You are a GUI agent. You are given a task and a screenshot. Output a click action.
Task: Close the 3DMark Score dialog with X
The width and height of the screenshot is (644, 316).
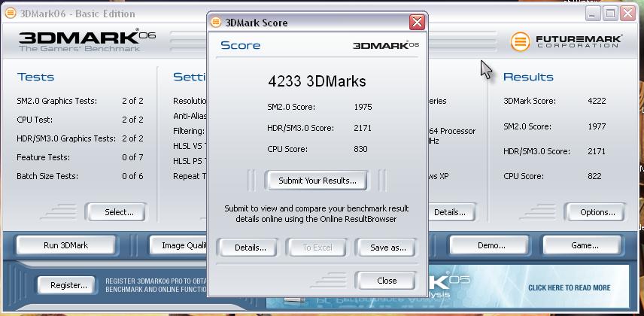tap(417, 22)
